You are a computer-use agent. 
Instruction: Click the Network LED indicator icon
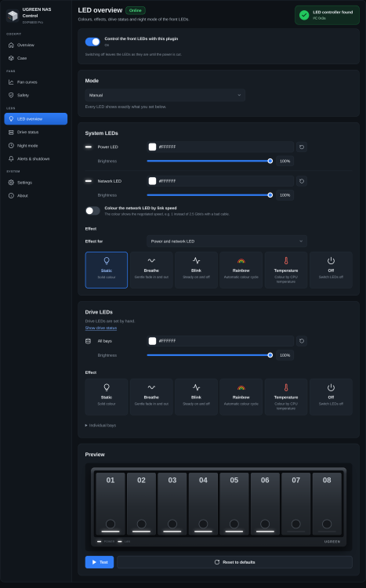89,181
